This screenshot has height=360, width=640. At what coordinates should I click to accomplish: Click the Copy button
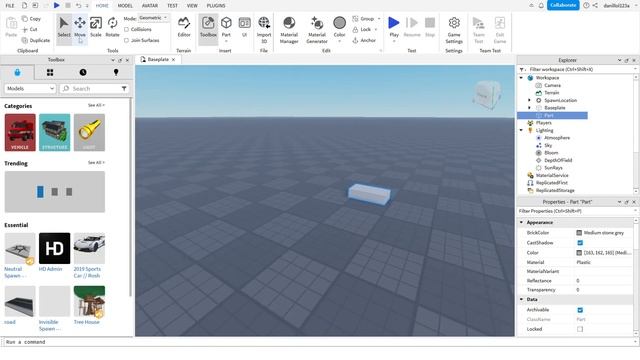point(31,19)
